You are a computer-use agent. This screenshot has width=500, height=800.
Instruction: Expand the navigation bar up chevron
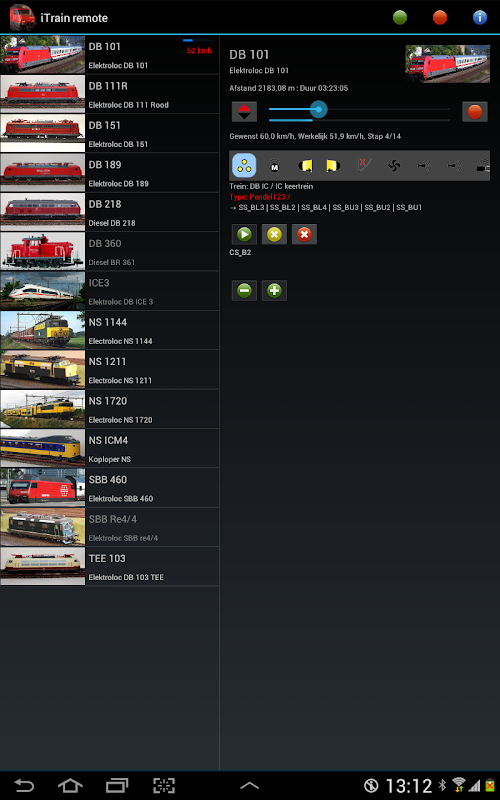(x=249, y=786)
